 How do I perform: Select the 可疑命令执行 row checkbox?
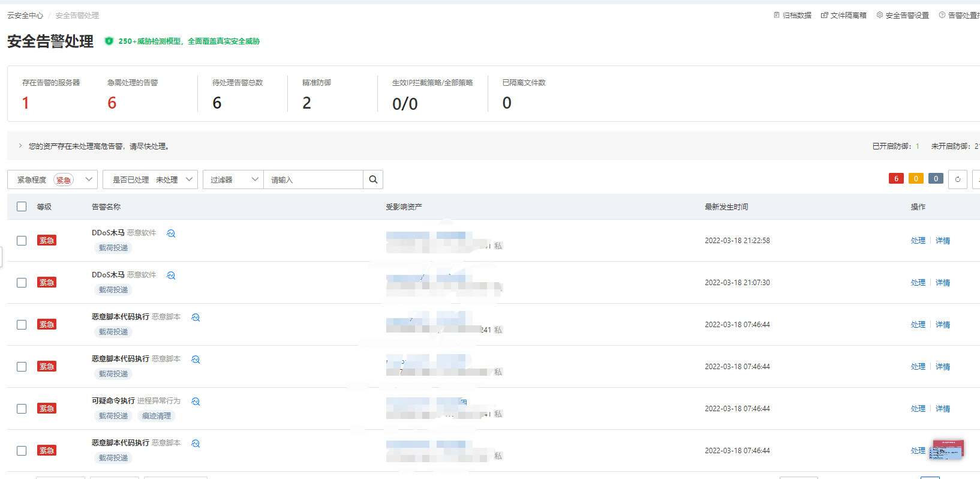22,409
